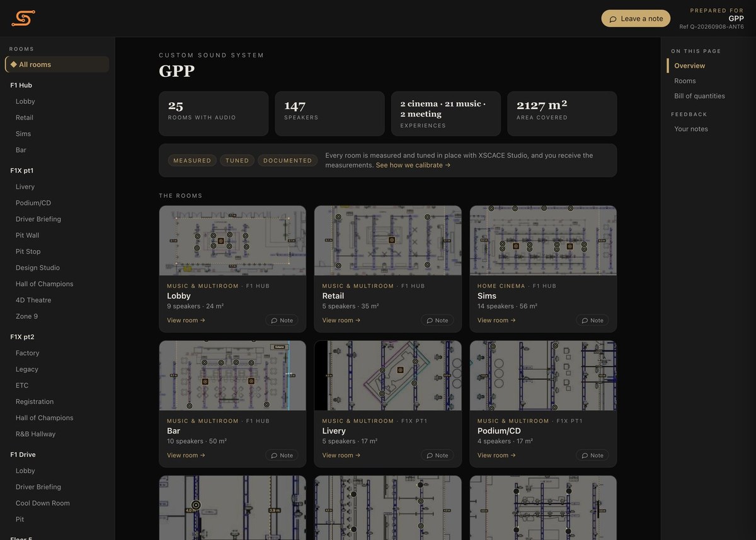Open Hall of Champions under F1X pt1
Screen dimensions: 756x540
coord(44,284)
